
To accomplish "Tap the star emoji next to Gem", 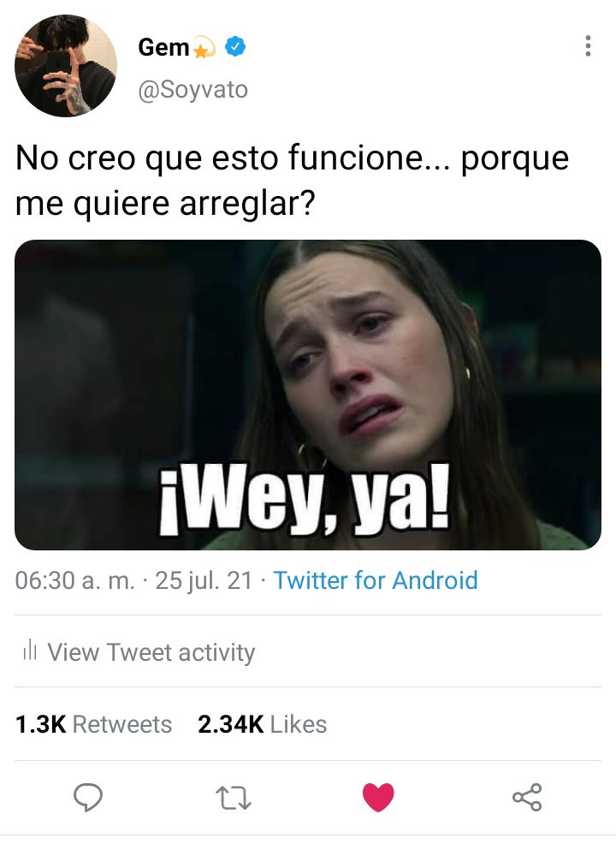I will click(x=204, y=48).
